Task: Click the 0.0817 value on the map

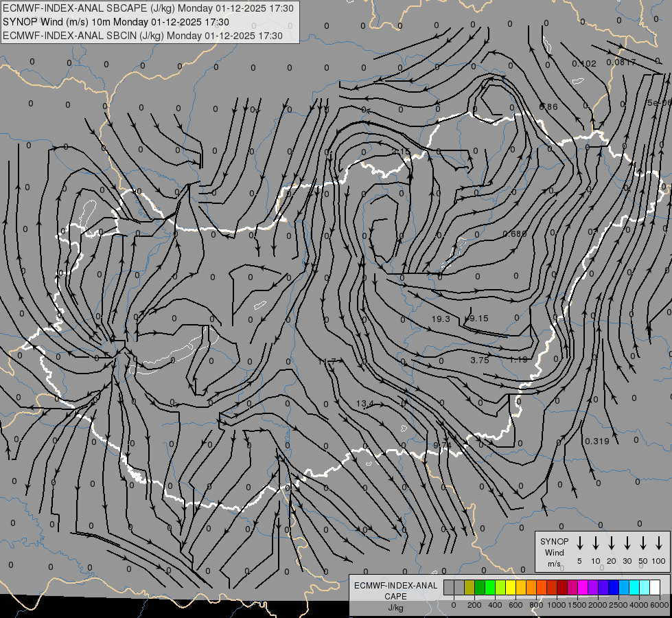Action: pyautogui.click(x=621, y=62)
